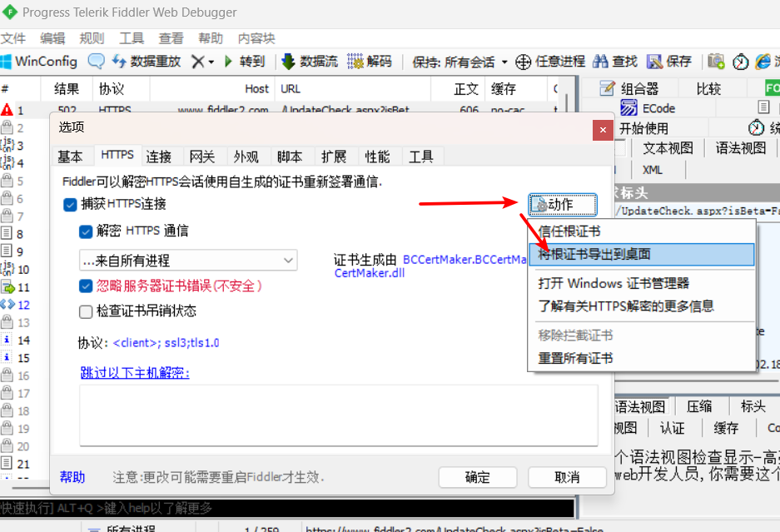Click into the skip-decryption hosts text box
Image resolution: width=780 pixels, height=532 pixels.
point(339,415)
